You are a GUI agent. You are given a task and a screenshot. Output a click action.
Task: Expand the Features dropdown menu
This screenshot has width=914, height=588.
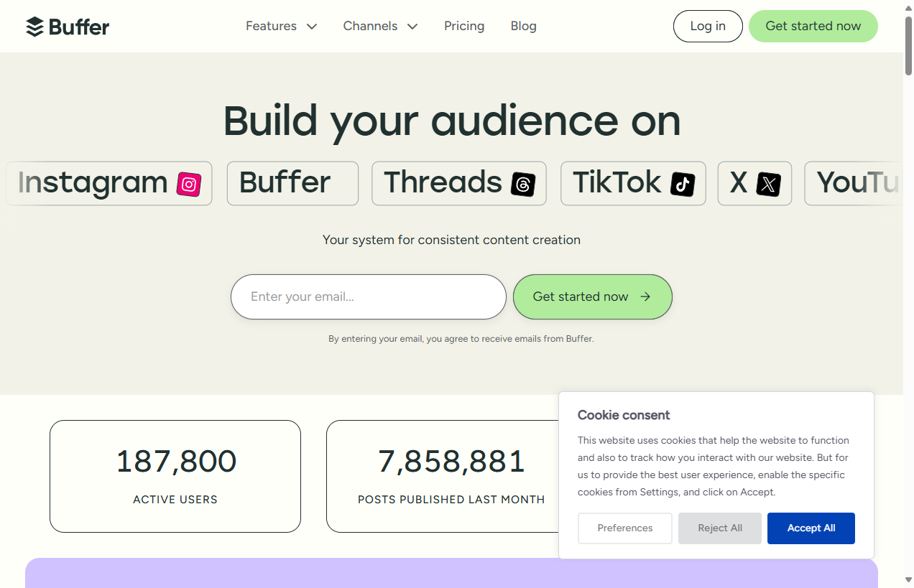coord(281,26)
